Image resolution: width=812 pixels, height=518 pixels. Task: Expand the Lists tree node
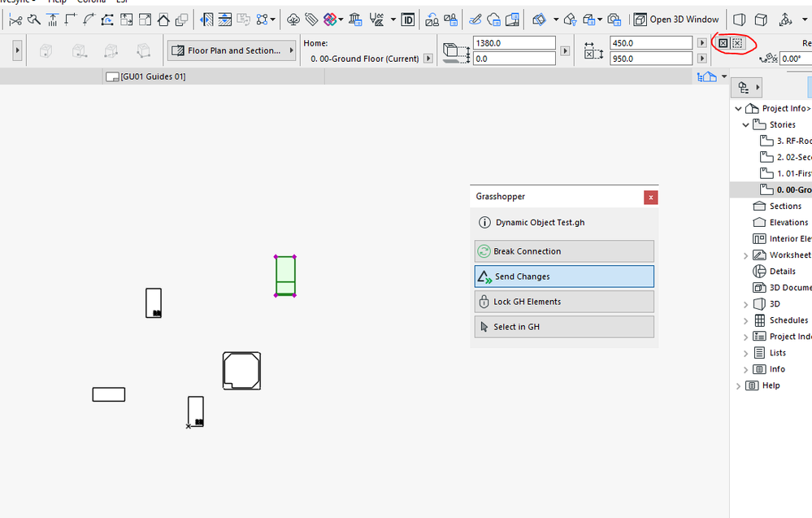[x=745, y=353]
